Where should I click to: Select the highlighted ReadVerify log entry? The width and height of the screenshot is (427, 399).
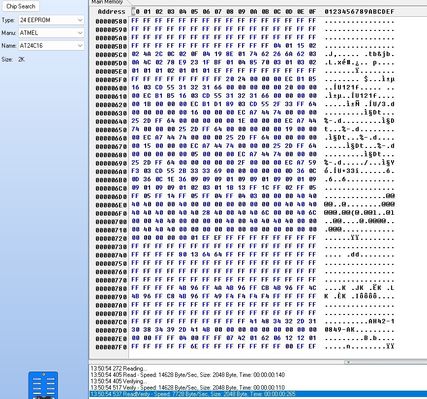[258, 394]
